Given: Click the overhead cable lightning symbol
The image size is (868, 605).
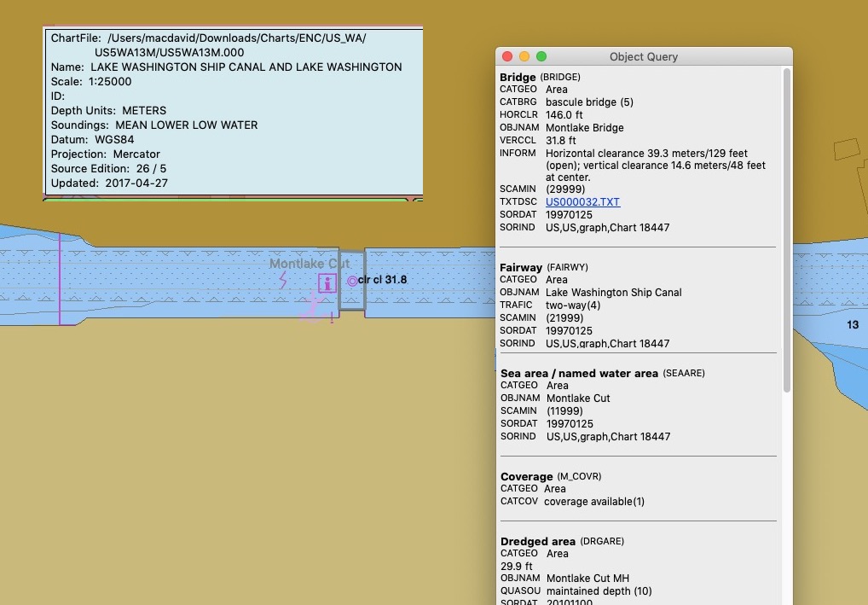Looking at the screenshot, I should tap(284, 279).
